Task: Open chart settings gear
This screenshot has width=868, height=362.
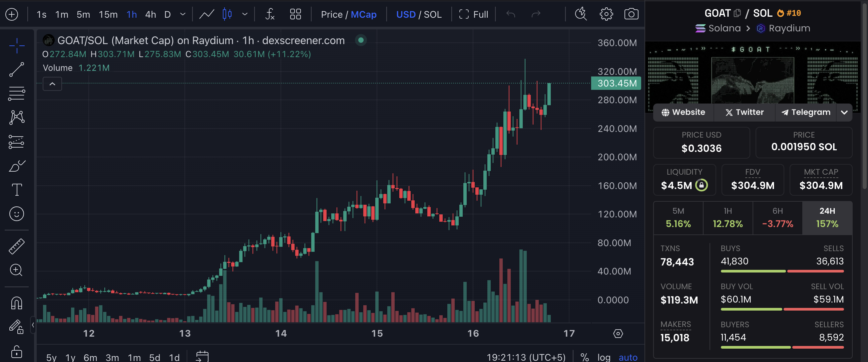Action: [x=606, y=14]
